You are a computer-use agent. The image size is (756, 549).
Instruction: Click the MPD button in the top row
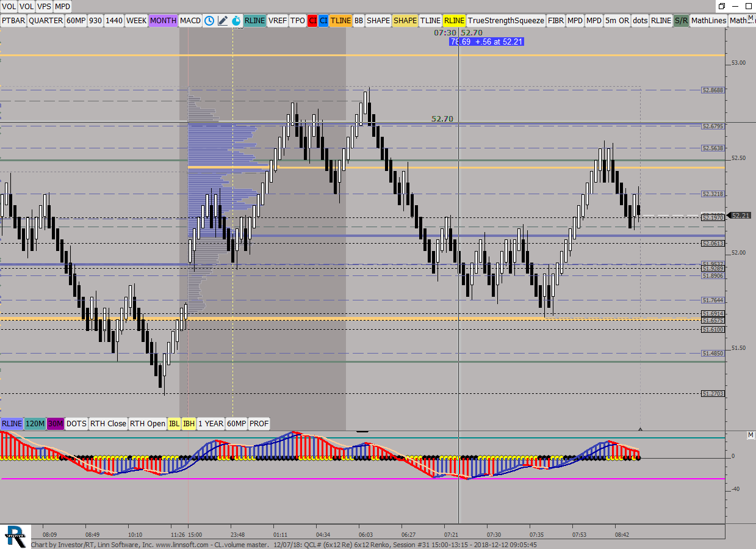63,6
